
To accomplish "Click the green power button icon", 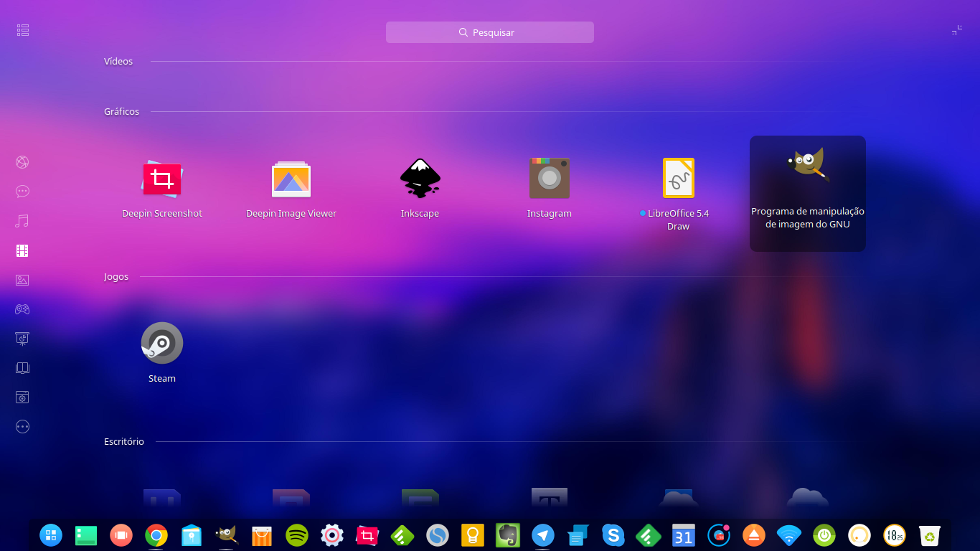I will click(x=824, y=534).
